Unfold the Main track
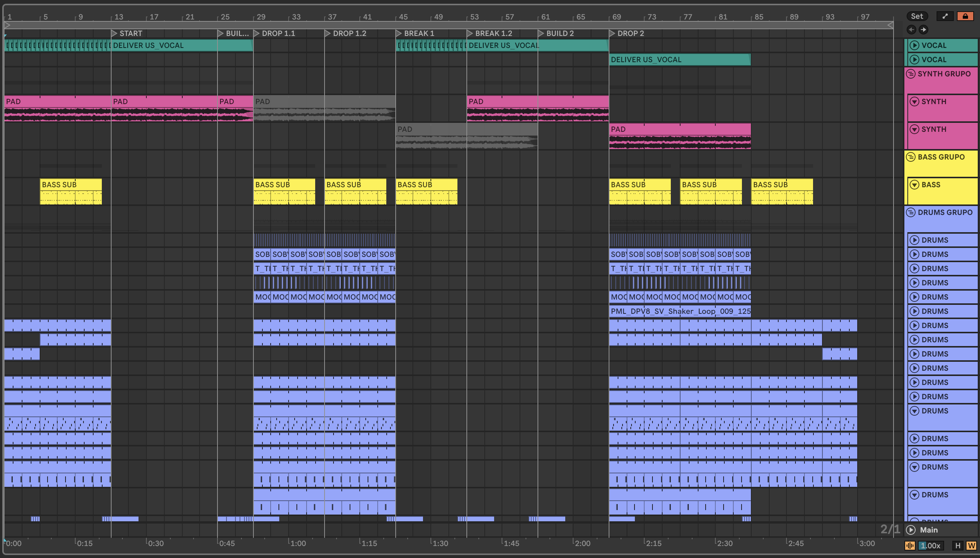980x558 pixels. tap(911, 530)
